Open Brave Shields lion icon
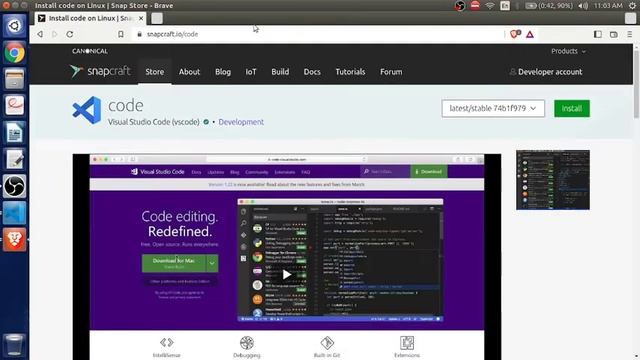640x360 pixels. coord(515,34)
